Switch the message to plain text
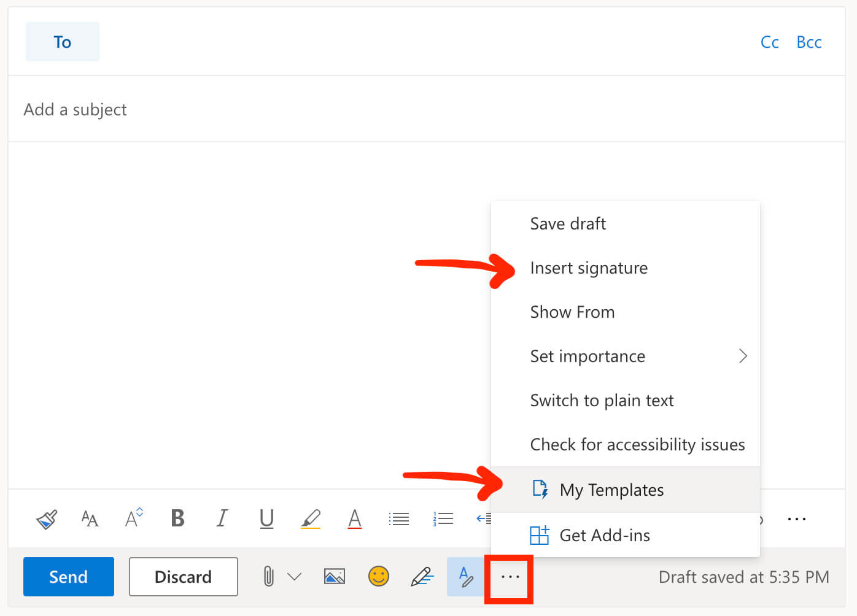857x616 pixels. point(602,400)
